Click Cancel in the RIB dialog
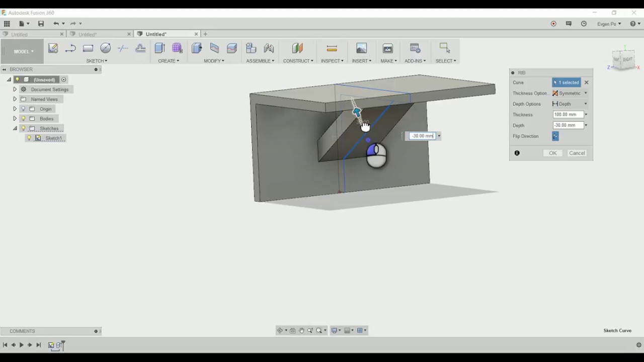644x362 pixels. coord(577,153)
